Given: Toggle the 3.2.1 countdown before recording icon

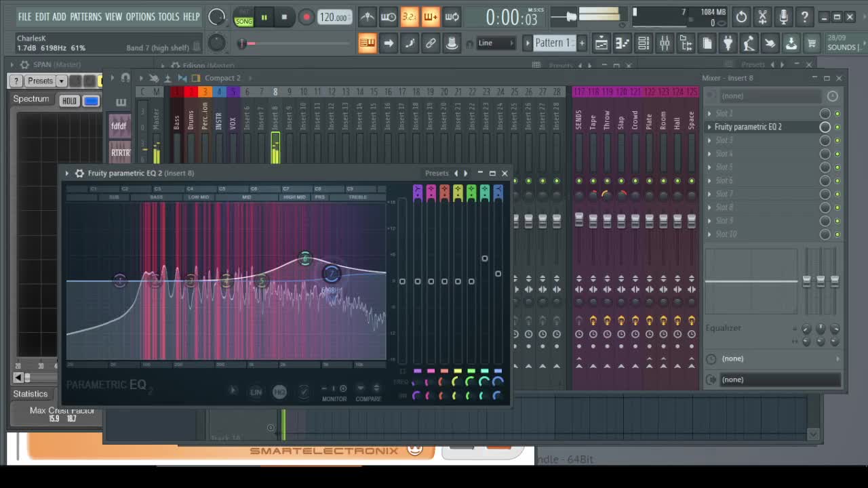Looking at the screenshot, I should [x=409, y=17].
